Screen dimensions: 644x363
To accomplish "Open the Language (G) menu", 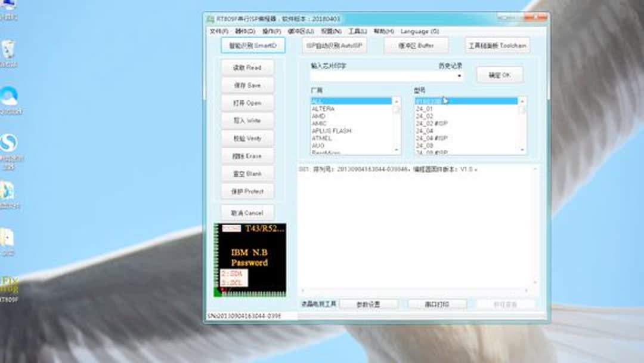I will tap(419, 30).
